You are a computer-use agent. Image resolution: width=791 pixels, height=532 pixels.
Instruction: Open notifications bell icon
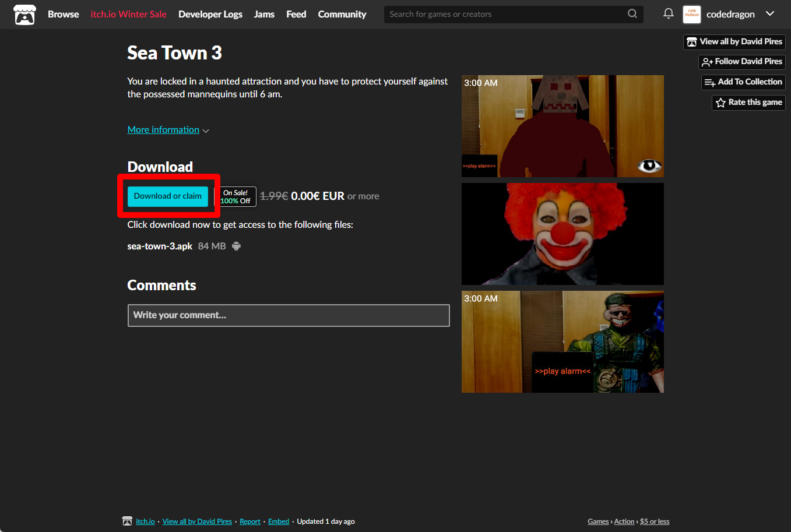669,13
